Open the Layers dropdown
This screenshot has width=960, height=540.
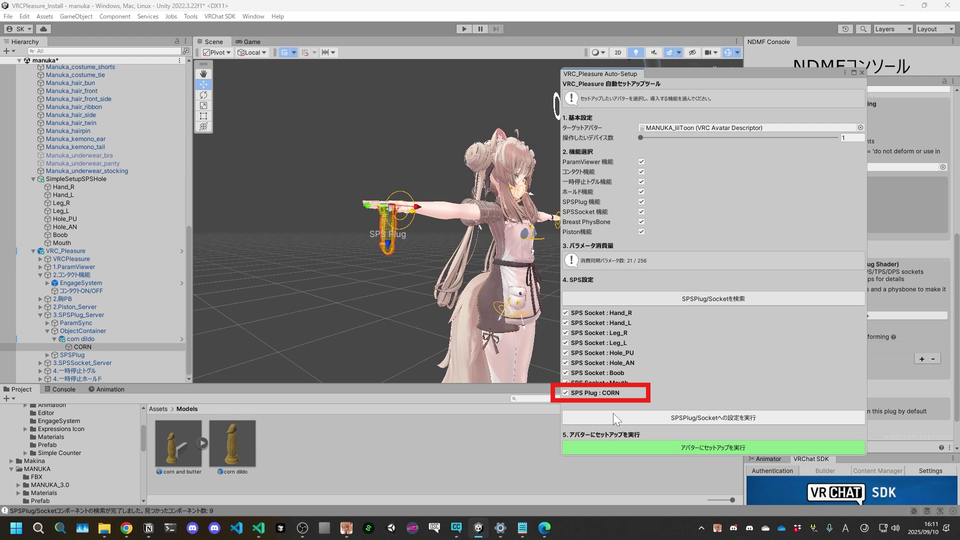(x=893, y=29)
